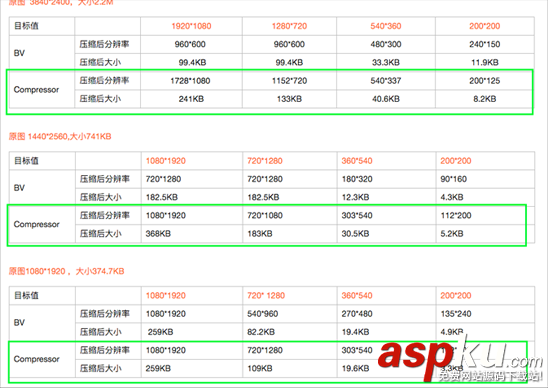Screen dimensions: 548x388
Task: Click the 180*320 BV resolution cell
Action: [x=357, y=179]
